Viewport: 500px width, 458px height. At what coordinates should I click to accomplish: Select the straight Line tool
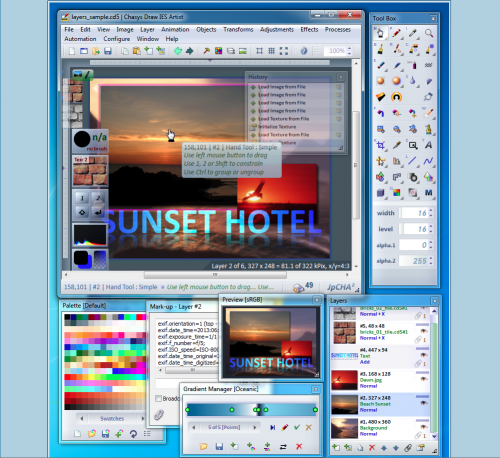click(x=412, y=161)
